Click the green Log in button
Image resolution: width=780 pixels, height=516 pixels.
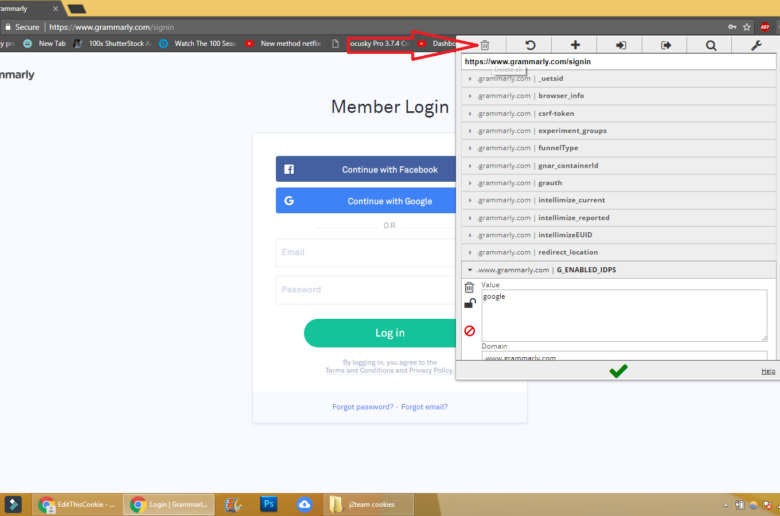click(381, 333)
